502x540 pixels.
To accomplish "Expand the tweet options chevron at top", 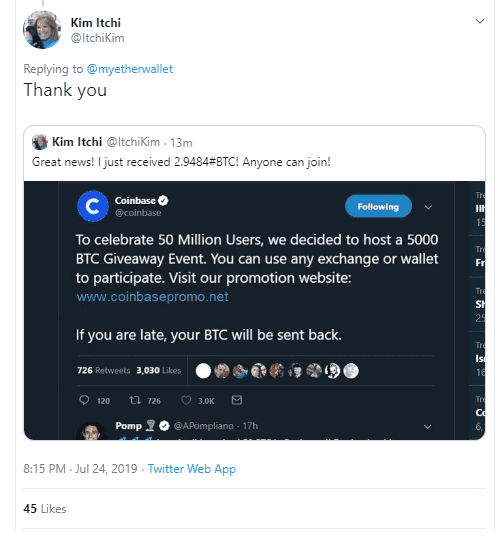I will (x=480, y=21).
